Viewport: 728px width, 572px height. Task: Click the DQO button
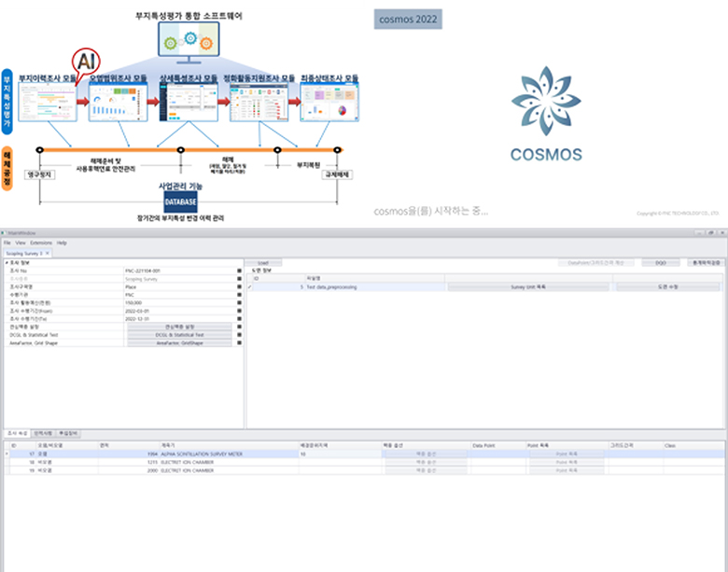660,263
